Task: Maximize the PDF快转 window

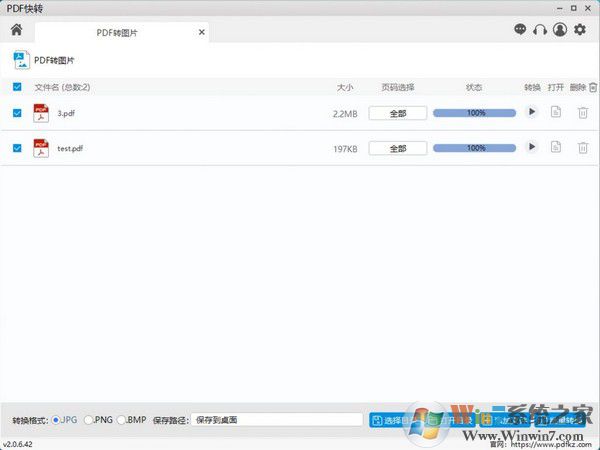Action: 574,8
